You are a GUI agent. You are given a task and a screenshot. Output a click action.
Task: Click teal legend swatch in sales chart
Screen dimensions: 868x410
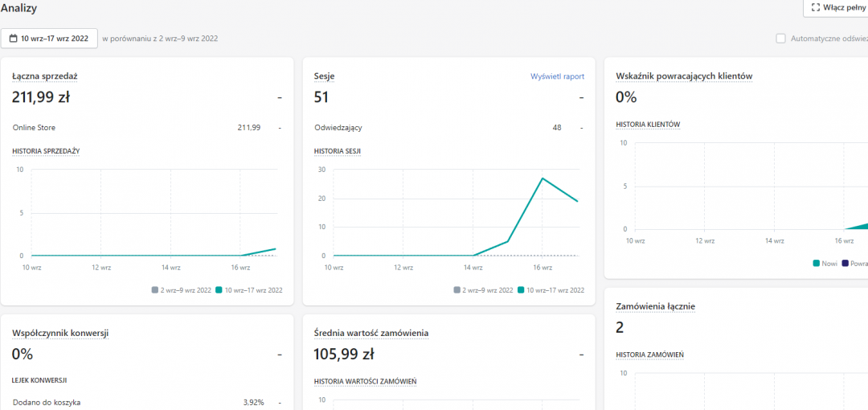tap(219, 290)
